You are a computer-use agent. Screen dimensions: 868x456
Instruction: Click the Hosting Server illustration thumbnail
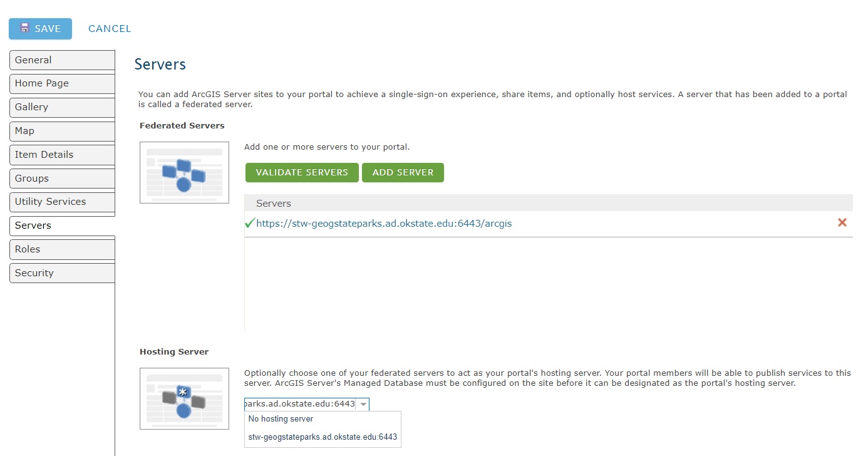coord(184,399)
